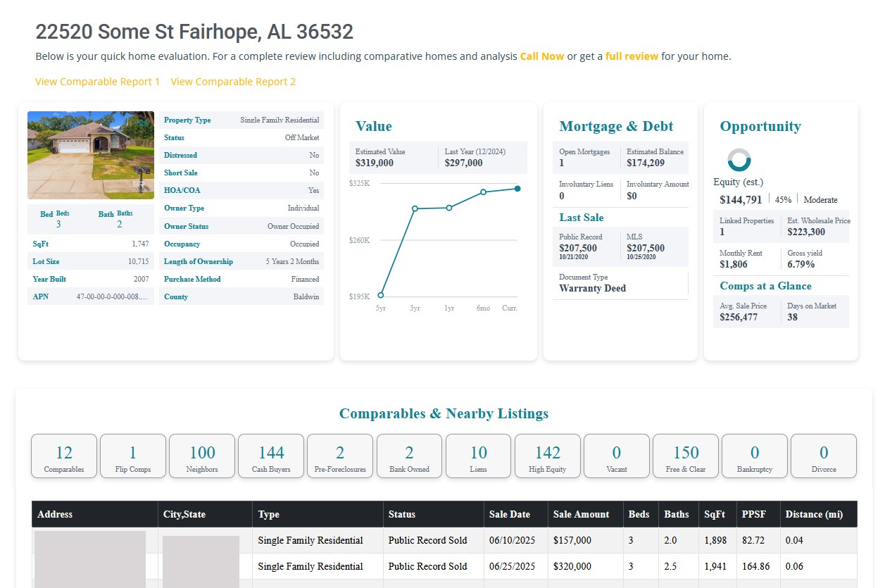Sort table by Sale Amount column header

[581, 514]
